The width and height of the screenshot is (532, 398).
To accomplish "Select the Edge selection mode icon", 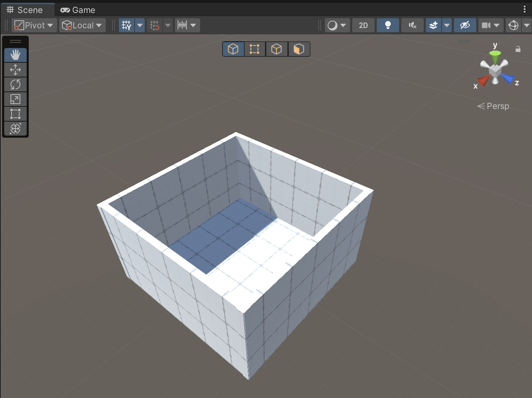I will coord(277,49).
